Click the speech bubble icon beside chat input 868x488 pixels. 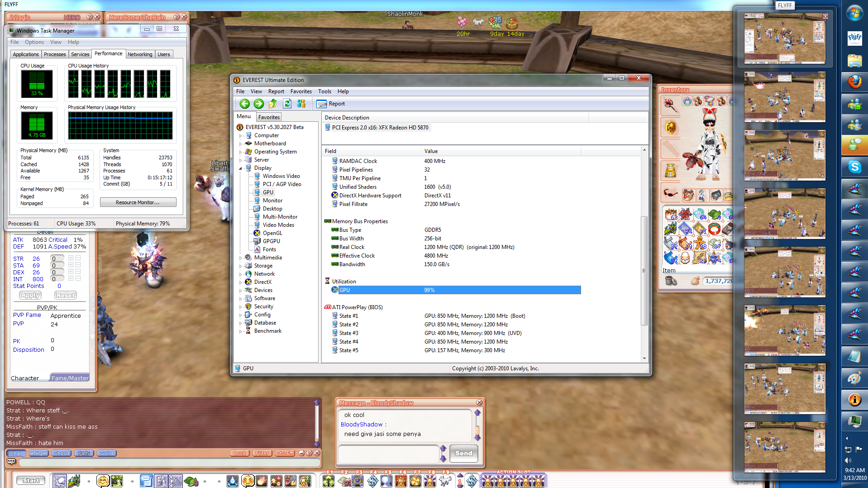pos(12,462)
